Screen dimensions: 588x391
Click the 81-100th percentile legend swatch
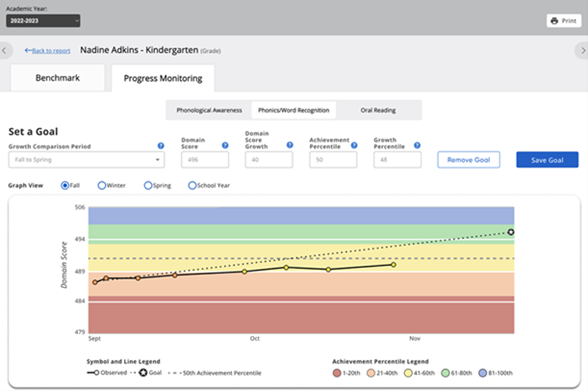coord(483,373)
